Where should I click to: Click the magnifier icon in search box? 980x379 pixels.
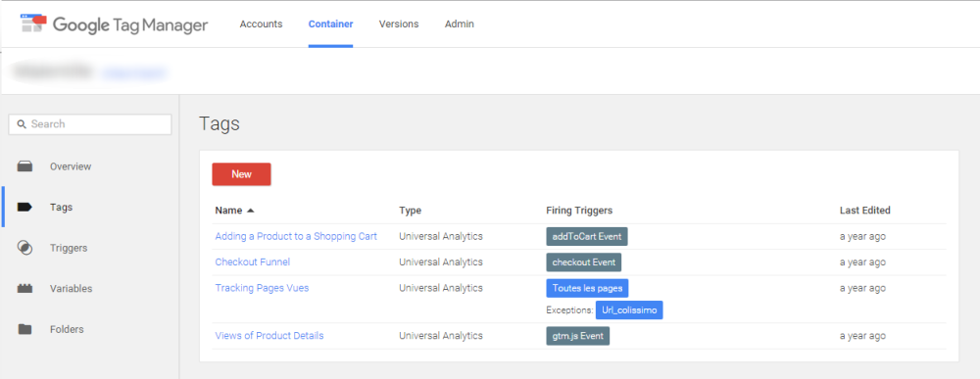[22, 124]
